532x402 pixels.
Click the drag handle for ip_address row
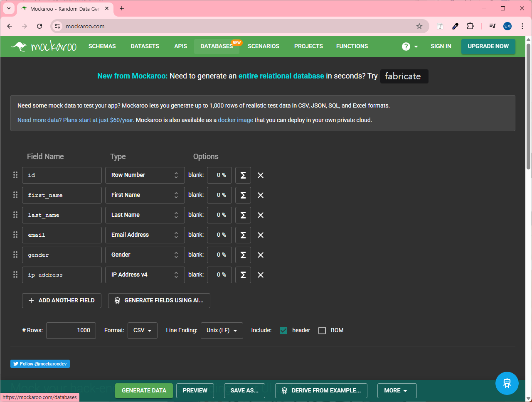pos(15,275)
